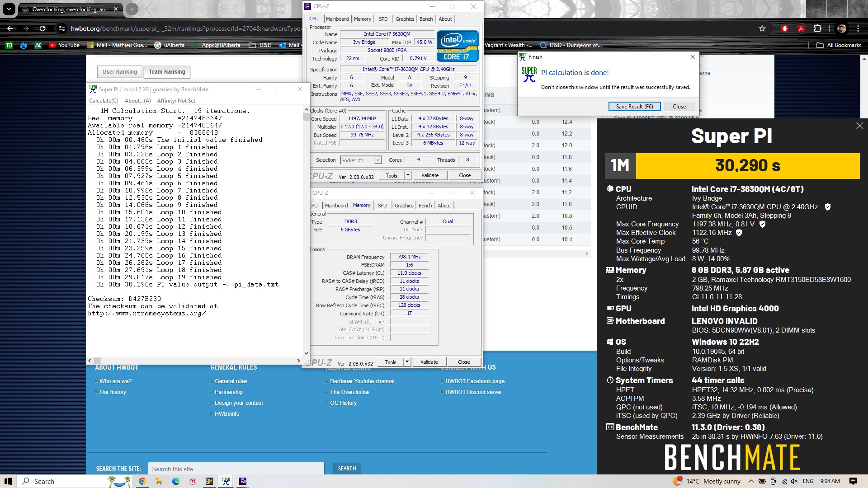Open ENG language indicator in tray

[808, 481]
